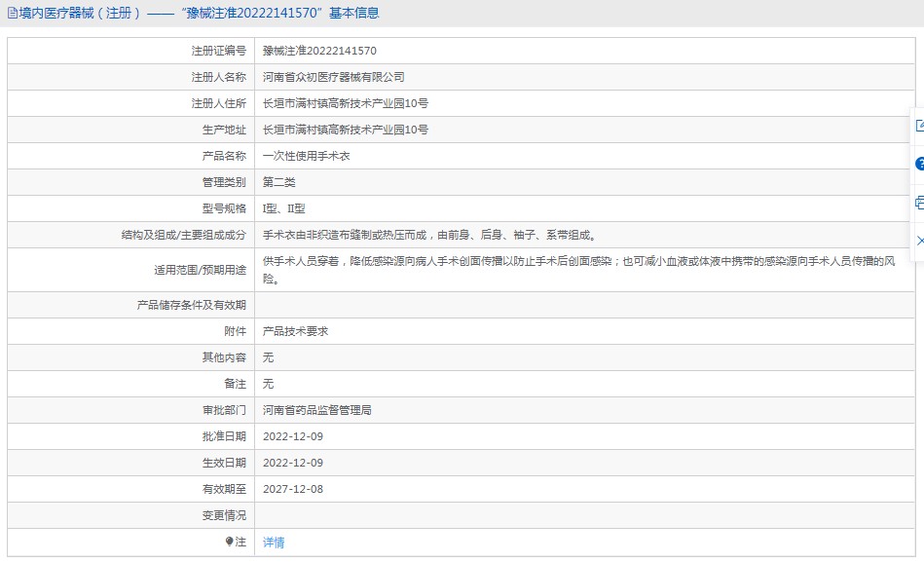
Task: Open the 详情 details link
Action: 274,542
